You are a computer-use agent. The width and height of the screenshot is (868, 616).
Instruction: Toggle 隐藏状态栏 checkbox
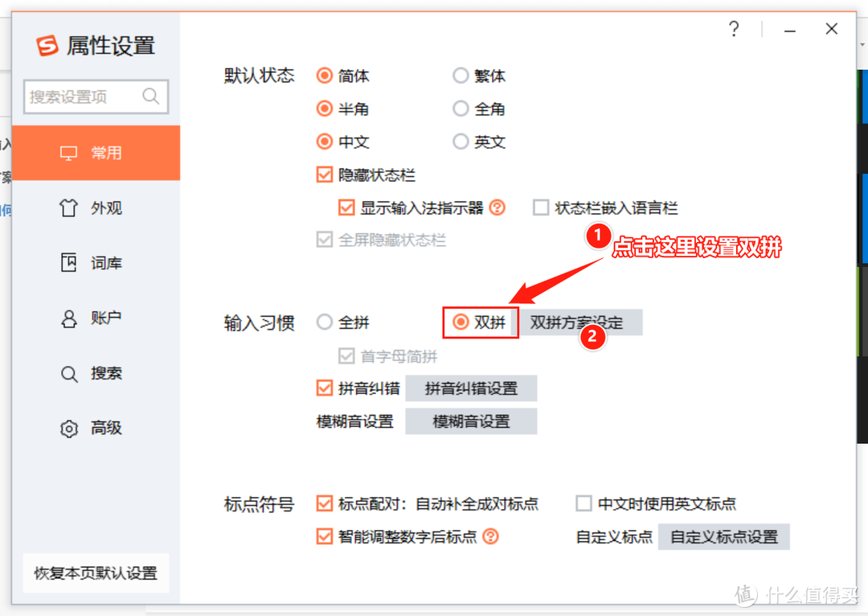click(325, 175)
